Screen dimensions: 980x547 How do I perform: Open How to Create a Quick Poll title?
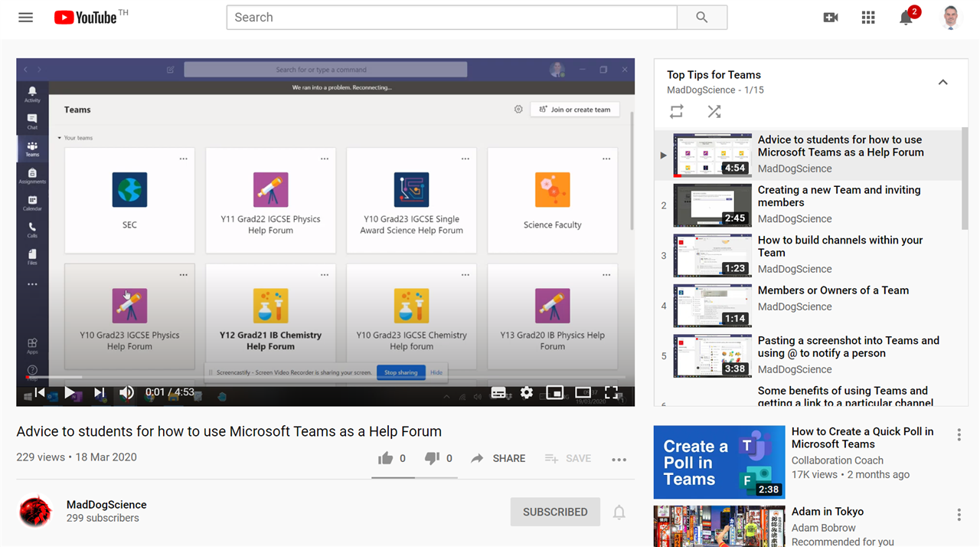862,437
